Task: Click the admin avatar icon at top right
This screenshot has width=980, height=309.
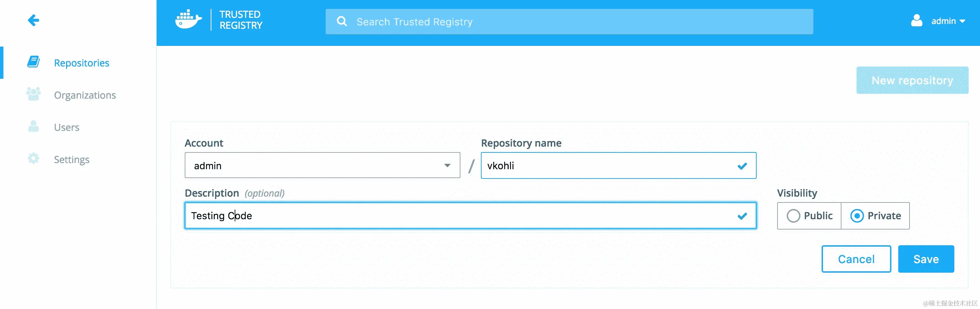Action: coord(917,21)
